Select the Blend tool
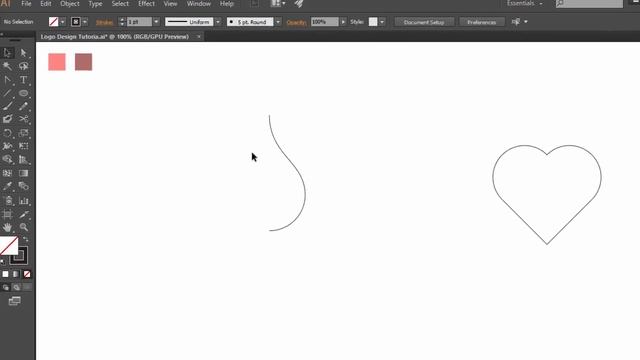This screenshot has width=640, height=360. pos(23,186)
